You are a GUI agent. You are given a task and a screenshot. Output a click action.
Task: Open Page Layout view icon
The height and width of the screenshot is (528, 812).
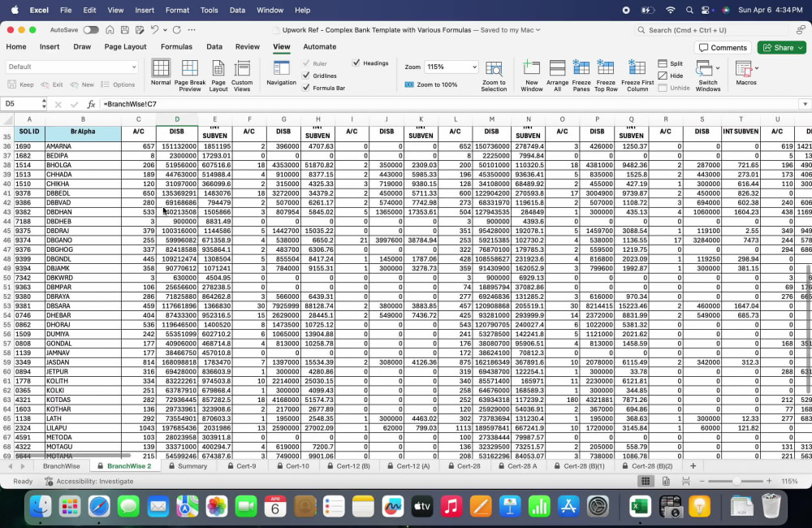coord(218,75)
